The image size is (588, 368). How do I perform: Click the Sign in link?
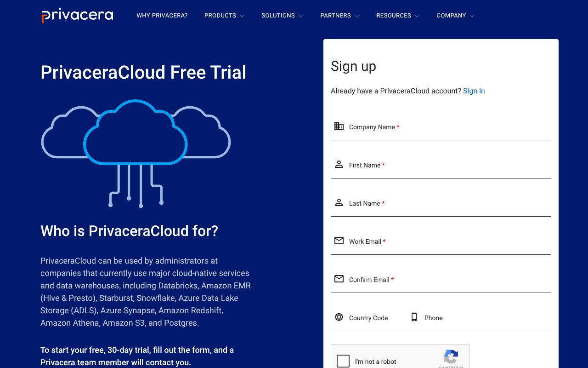pyautogui.click(x=474, y=91)
